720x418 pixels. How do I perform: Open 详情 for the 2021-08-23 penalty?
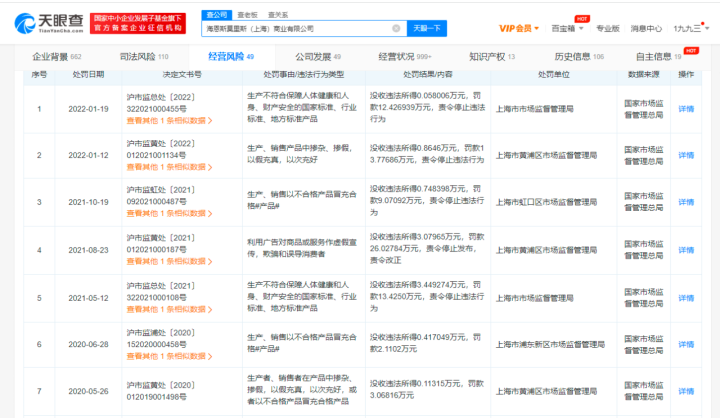(686, 250)
